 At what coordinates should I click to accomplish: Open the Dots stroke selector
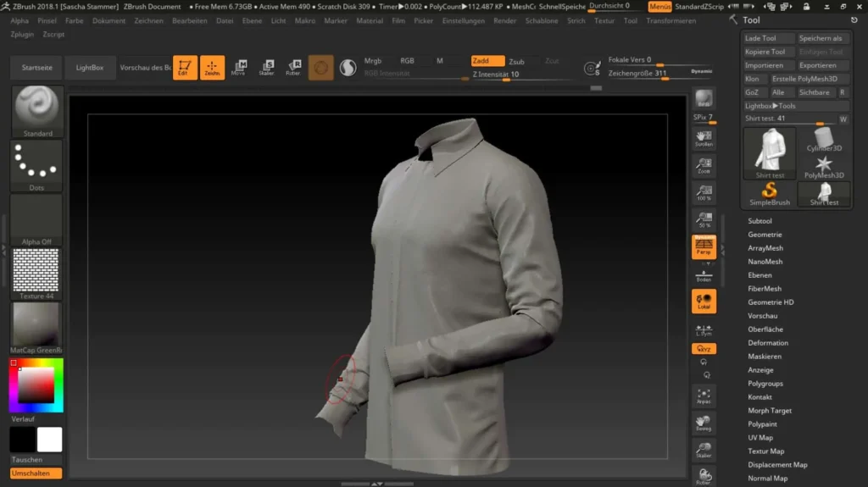(37, 165)
